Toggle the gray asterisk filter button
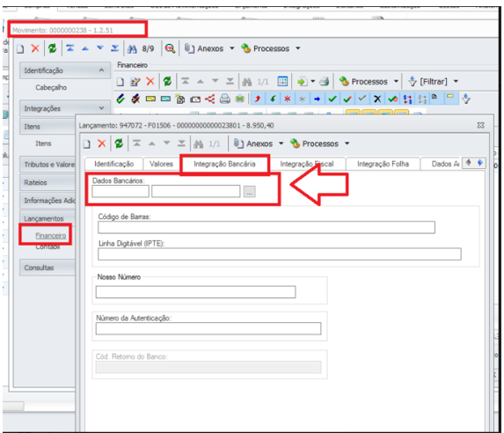 coord(303,99)
